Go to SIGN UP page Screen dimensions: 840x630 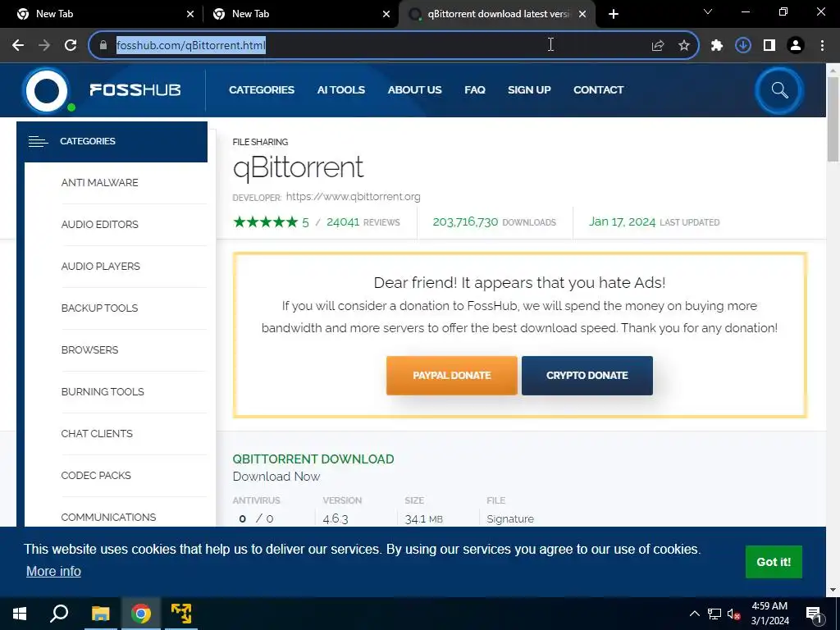point(529,90)
